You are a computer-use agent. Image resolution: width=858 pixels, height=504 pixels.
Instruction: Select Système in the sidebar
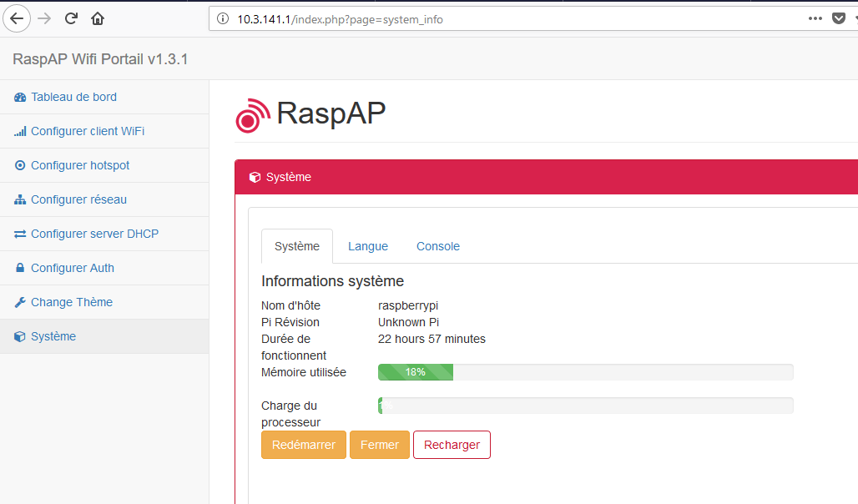pyautogui.click(x=104, y=336)
